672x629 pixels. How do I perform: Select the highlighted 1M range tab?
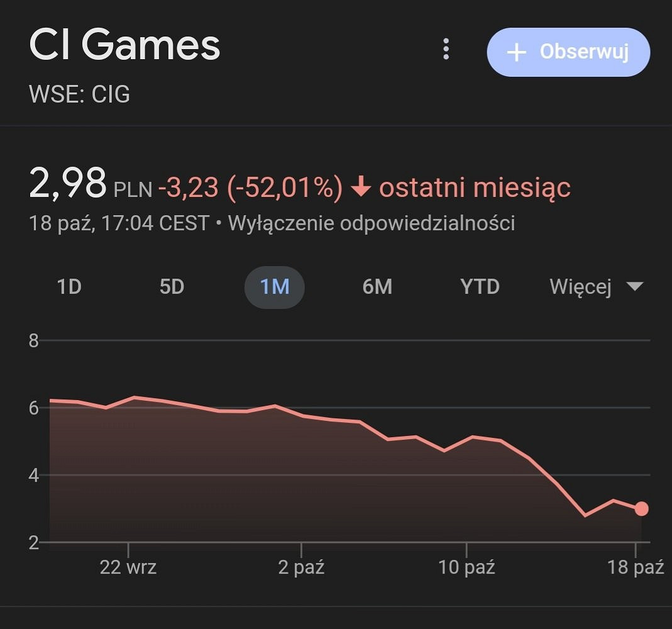tap(274, 287)
